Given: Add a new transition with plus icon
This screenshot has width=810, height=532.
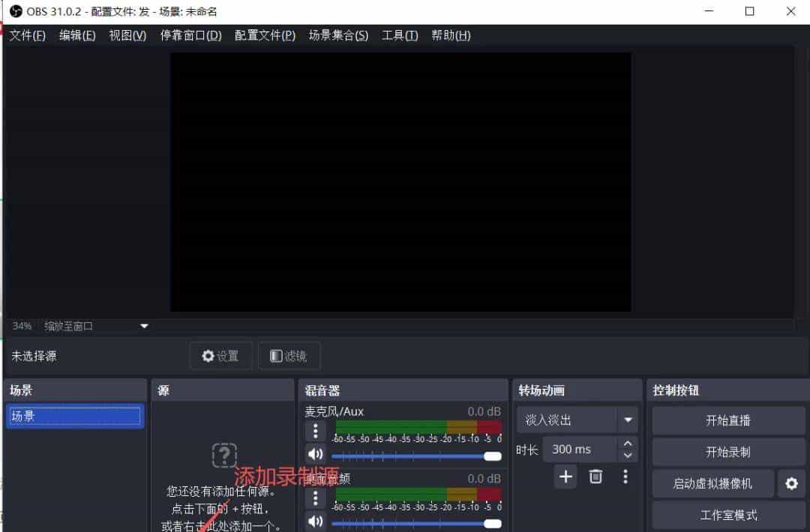Looking at the screenshot, I should (x=565, y=477).
